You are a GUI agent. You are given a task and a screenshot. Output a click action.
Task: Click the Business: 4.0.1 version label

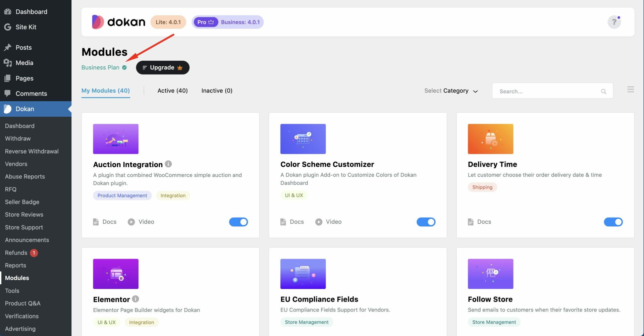pos(240,22)
